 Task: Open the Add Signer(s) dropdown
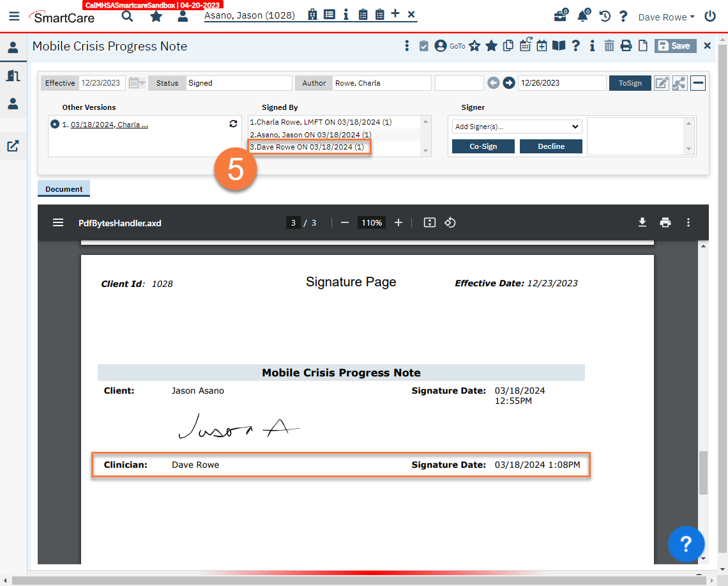[x=516, y=126]
